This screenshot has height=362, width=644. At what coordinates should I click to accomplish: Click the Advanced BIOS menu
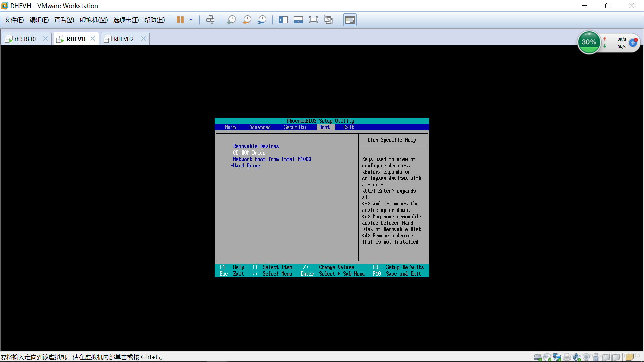click(x=260, y=127)
